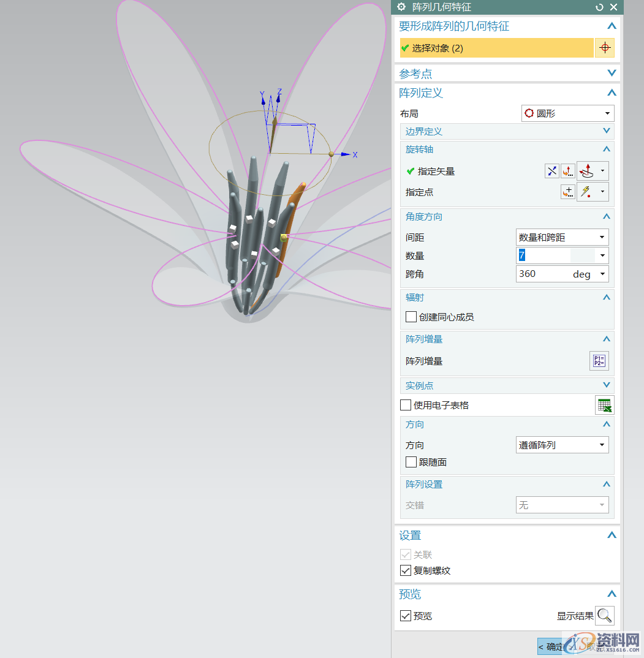
Task: Open the 方向 遵循阵列 dropdown
Action: 562,445
